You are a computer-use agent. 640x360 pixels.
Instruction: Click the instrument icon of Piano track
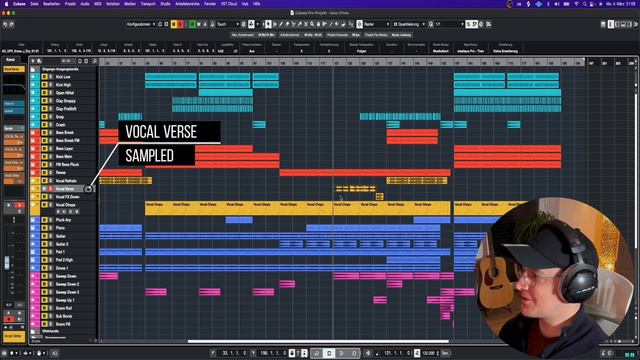pos(33,228)
